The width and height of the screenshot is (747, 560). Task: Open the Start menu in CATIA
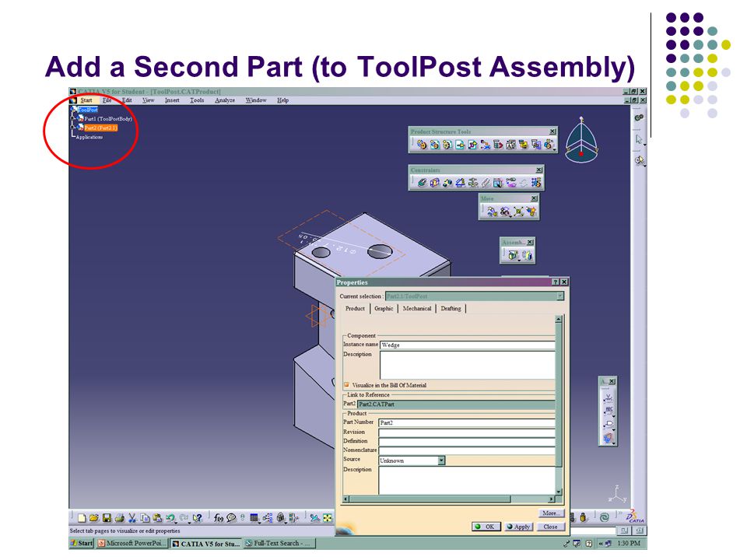coord(86,100)
